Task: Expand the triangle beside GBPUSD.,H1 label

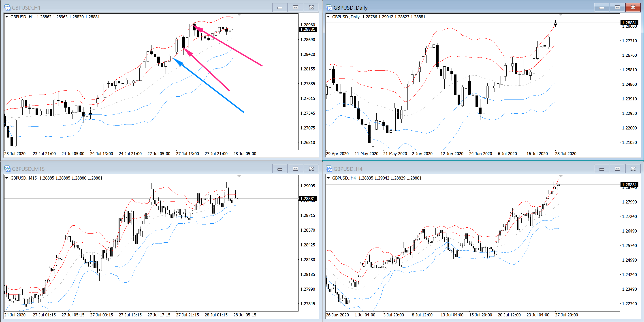Action: 7,17
